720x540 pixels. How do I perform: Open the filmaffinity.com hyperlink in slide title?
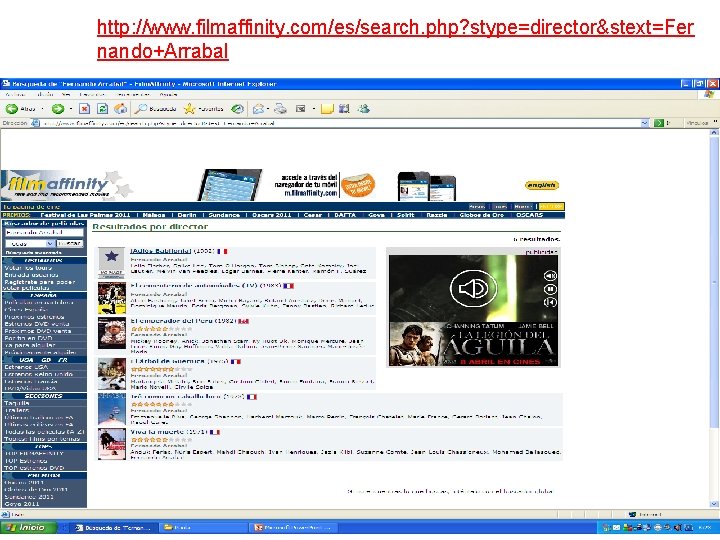[x=395, y=39]
